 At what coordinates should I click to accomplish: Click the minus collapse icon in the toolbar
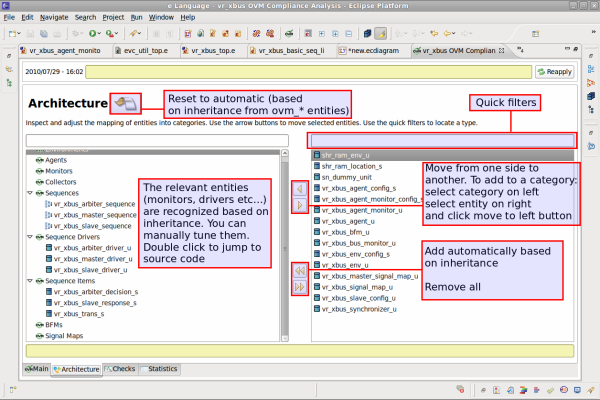click(x=349, y=34)
